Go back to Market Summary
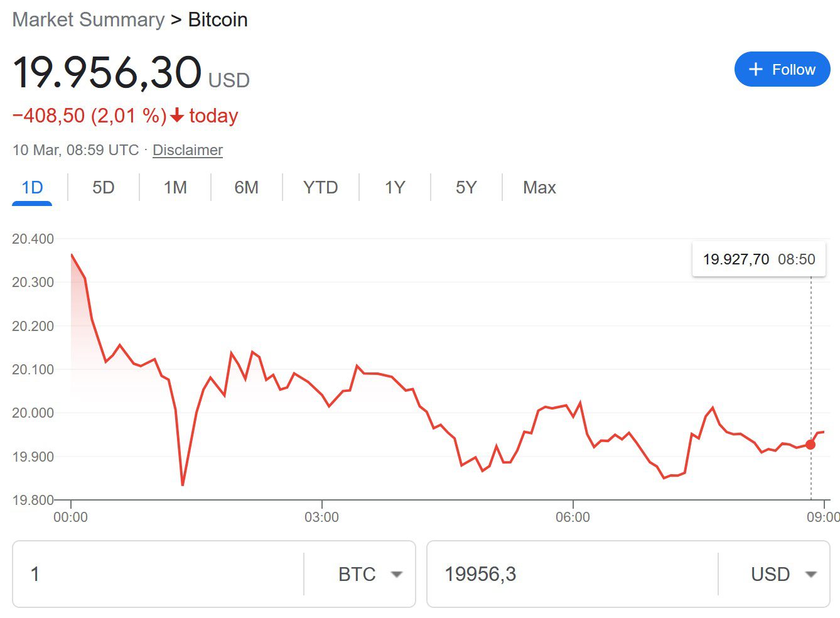The width and height of the screenshot is (840, 618). [x=89, y=19]
